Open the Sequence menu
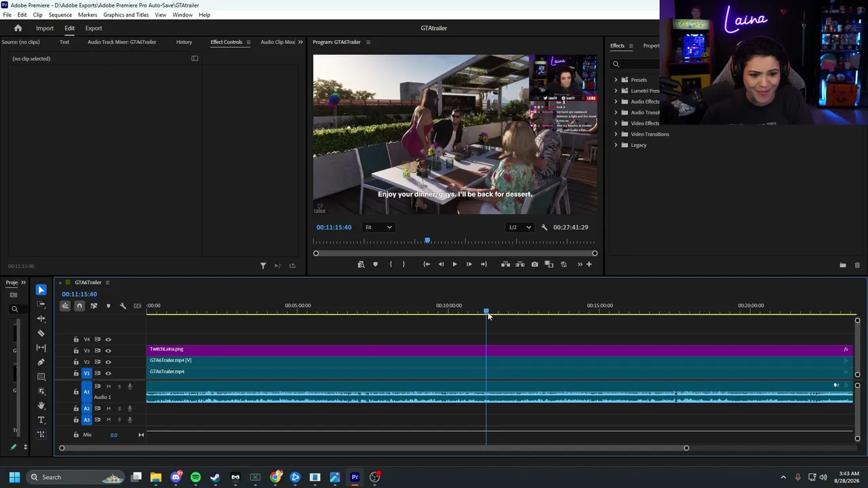The height and width of the screenshot is (488, 868). click(x=60, y=15)
